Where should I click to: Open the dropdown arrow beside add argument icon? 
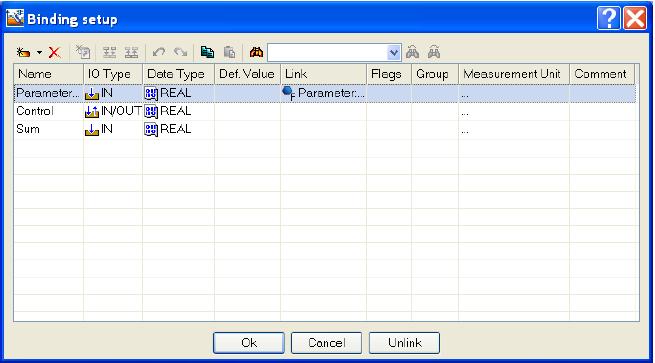click(39, 53)
